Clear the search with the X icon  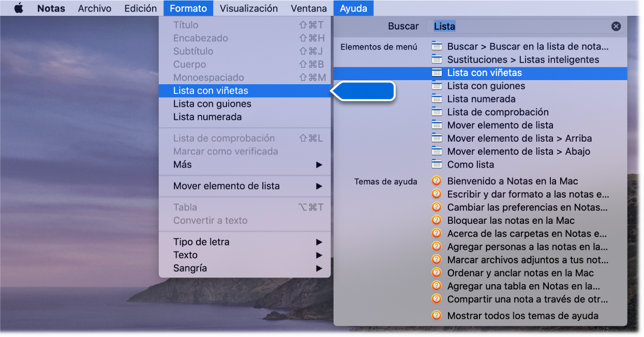(616, 26)
